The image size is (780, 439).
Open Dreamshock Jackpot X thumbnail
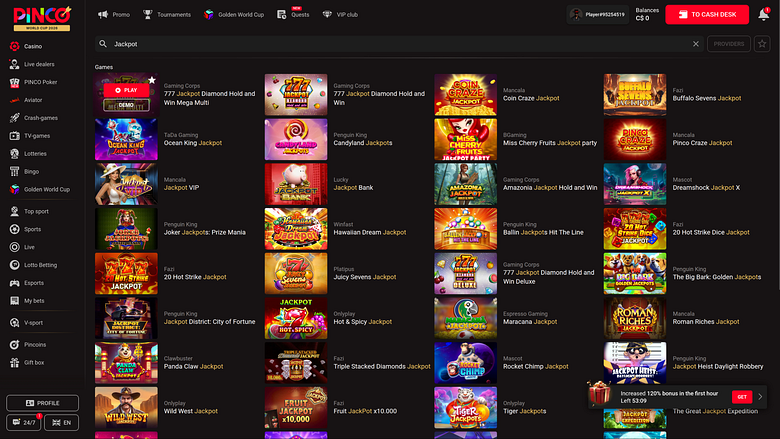tap(635, 184)
